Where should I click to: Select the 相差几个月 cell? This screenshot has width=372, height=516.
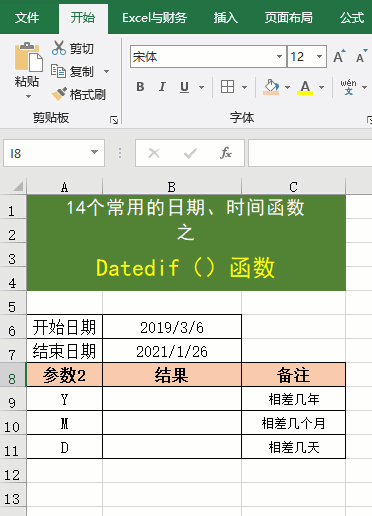pyautogui.click(x=293, y=423)
